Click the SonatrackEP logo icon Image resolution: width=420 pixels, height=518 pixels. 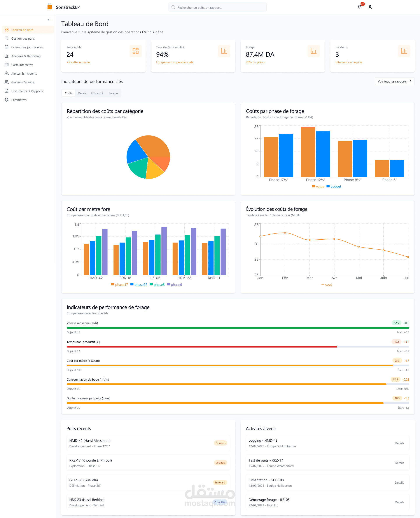50,7
